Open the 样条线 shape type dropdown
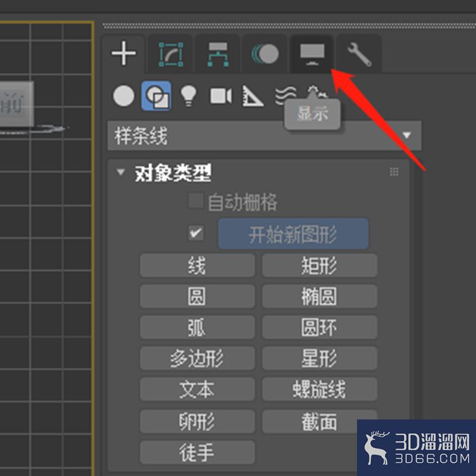Screen dimensions: 476x476 pos(264,136)
